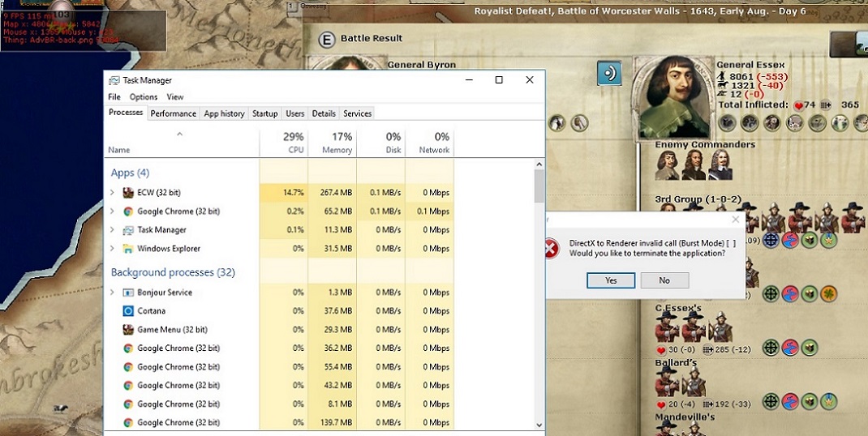868x436 pixels.
Task: Close the DirectX error dialog
Action: [x=735, y=220]
